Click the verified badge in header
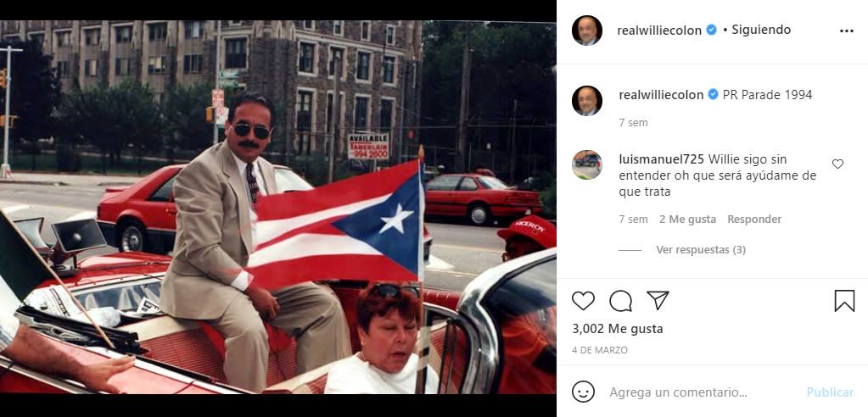Viewport: 868px width, 417px height. [711, 30]
